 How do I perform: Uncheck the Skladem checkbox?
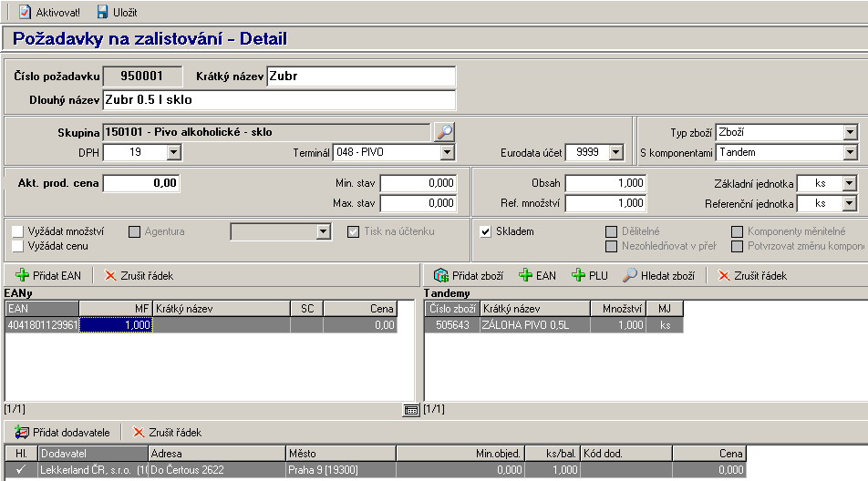(x=485, y=231)
